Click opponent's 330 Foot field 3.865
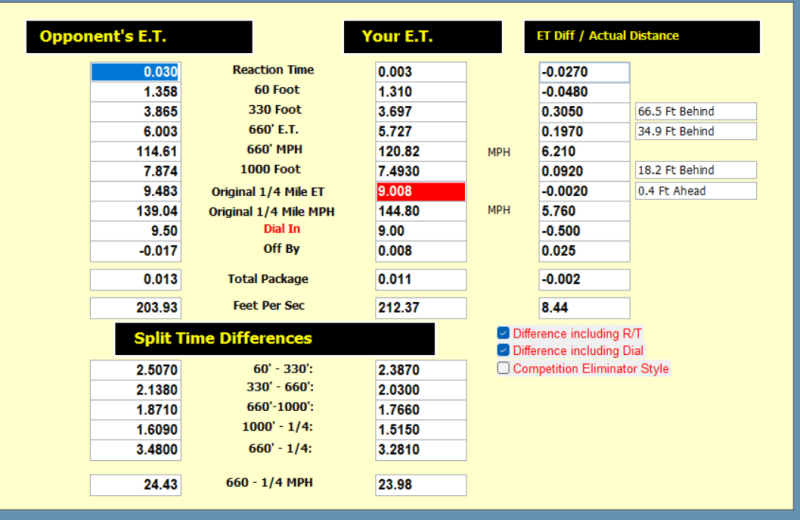The height and width of the screenshot is (520, 800). point(136,112)
